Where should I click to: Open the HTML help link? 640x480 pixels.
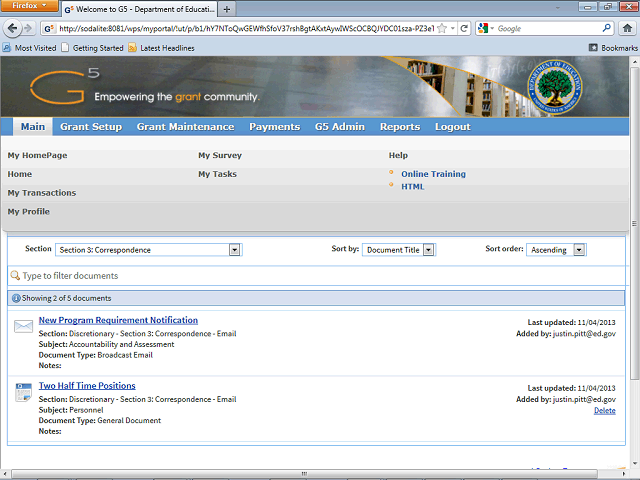pyautogui.click(x=412, y=187)
